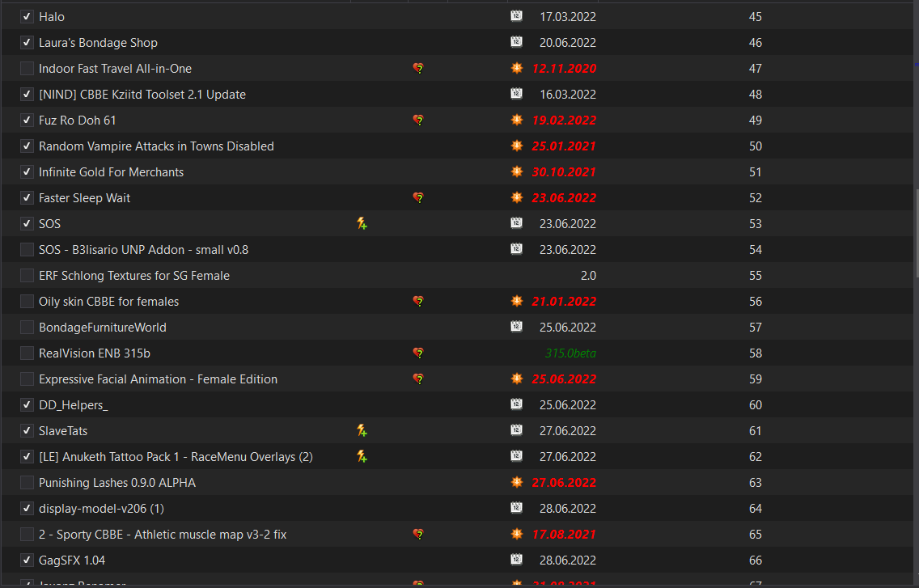Uncheck the DD_Helpers_ mod
Image resolution: width=919 pixels, height=588 pixels.
(27, 404)
